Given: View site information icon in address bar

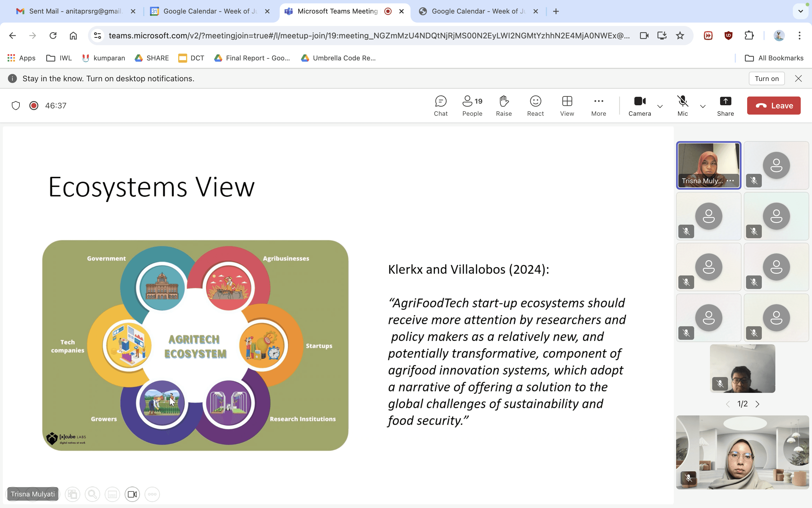Looking at the screenshot, I should 98,36.
